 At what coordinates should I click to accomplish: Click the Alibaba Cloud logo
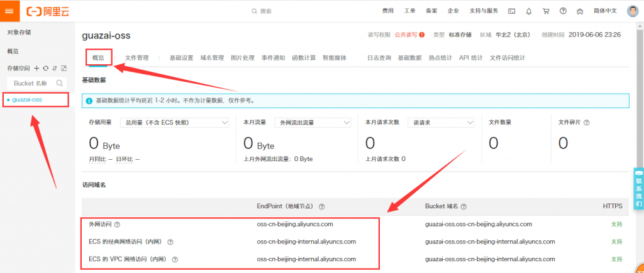pos(48,11)
